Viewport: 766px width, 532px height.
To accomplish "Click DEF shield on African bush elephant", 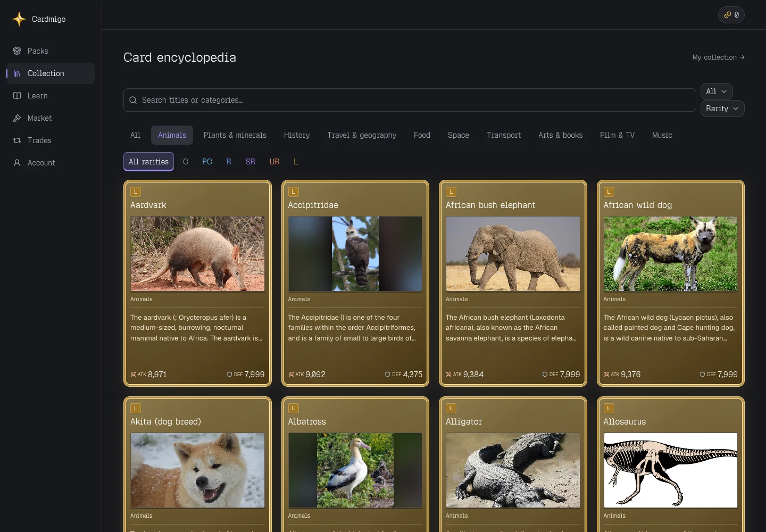I will [545, 375].
